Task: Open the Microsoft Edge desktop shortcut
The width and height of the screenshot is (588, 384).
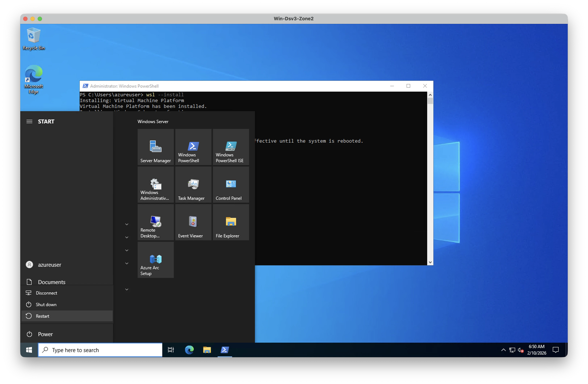Action: tap(34, 79)
